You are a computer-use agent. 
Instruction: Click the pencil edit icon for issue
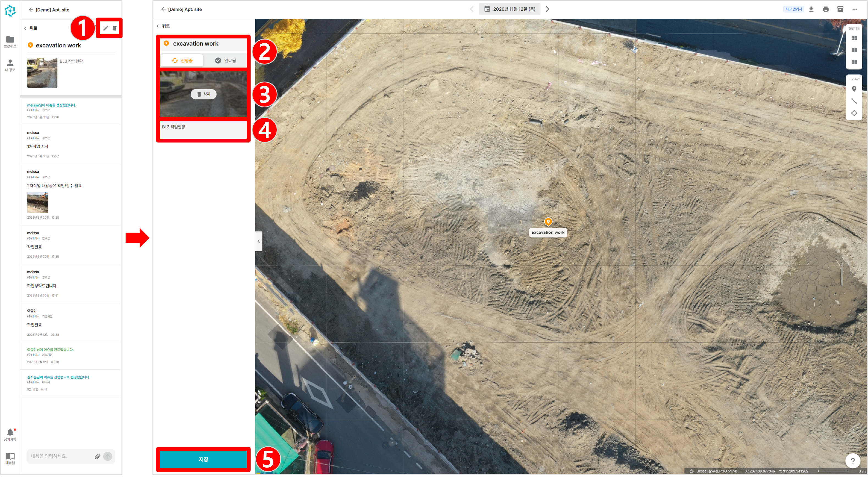106,28
